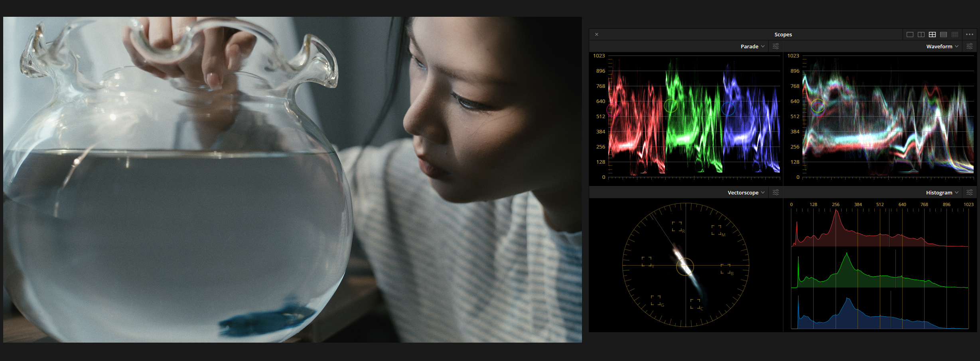980x361 pixels.
Task: Switch scopes to two-up layout
Action: point(921,35)
